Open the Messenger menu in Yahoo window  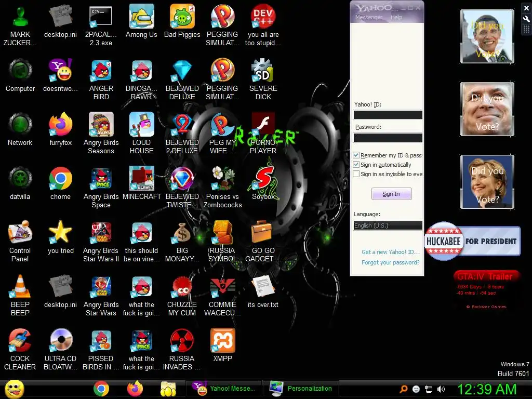coord(368,17)
